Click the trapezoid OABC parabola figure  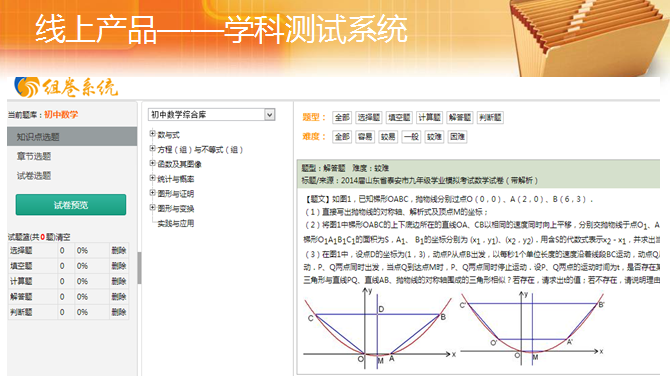pos(379,328)
